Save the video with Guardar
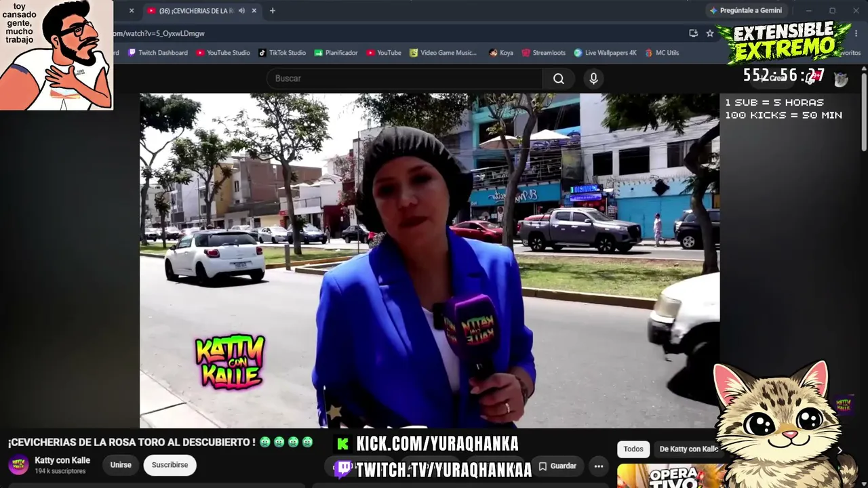 [x=557, y=466]
